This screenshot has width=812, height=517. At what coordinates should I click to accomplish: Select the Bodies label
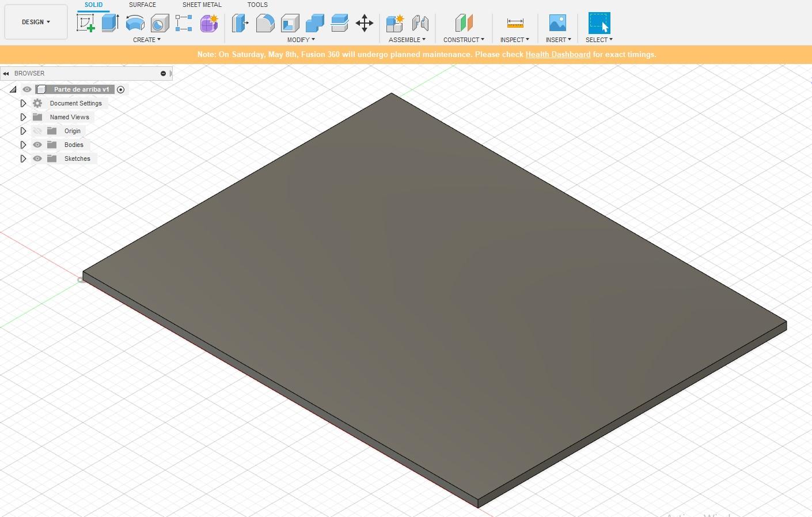pos(74,145)
